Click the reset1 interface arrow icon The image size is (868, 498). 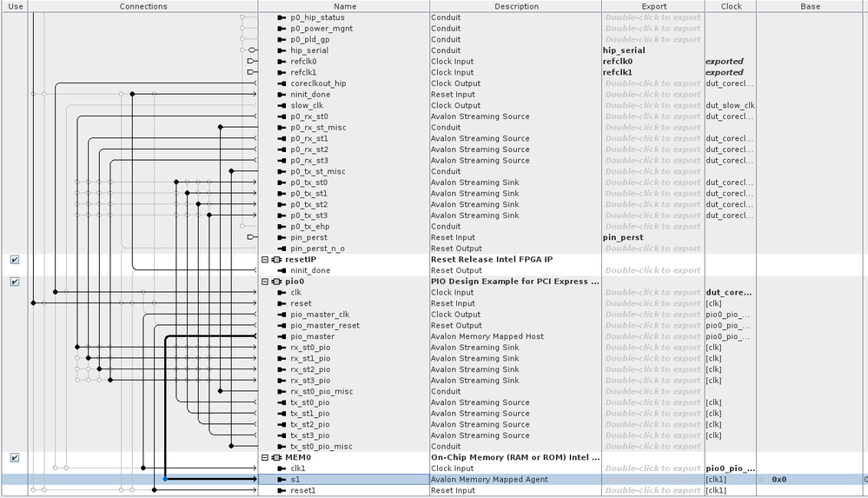click(x=282, y=490)
